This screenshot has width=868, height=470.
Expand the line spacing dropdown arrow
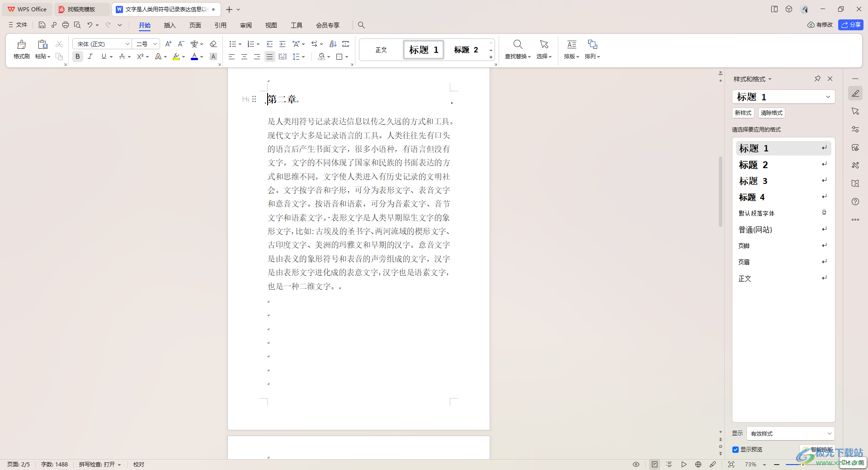pos(303,56)
